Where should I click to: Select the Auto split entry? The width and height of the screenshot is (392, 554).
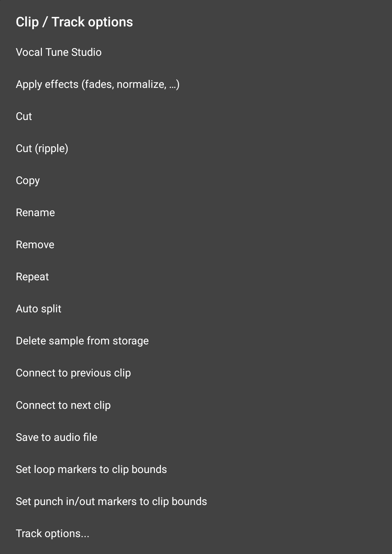pos(39,309)
